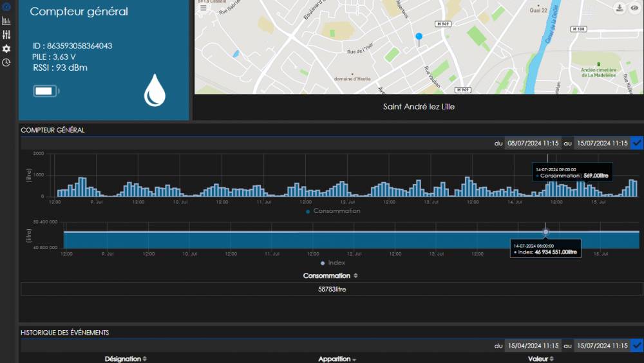Open the gear configuration sidebar icon
The width and height of the screenshot is (644, 363).
6,48
